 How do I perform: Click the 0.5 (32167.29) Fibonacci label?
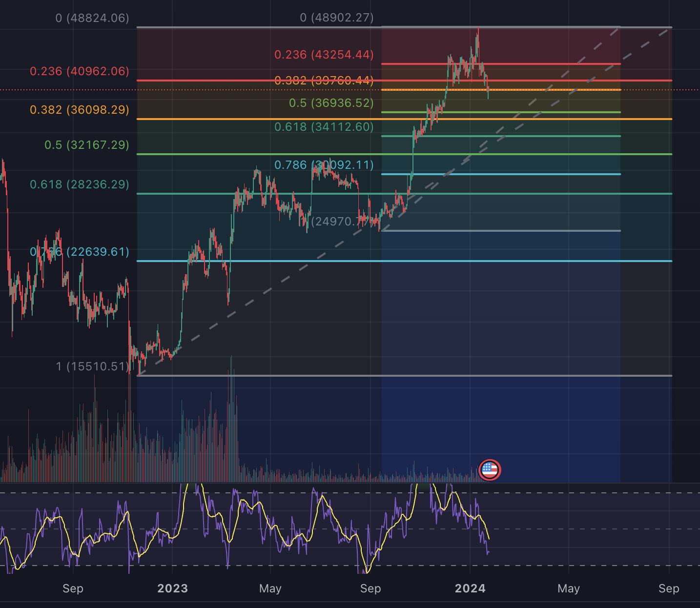pyautogui.click(x=87, y=145)
